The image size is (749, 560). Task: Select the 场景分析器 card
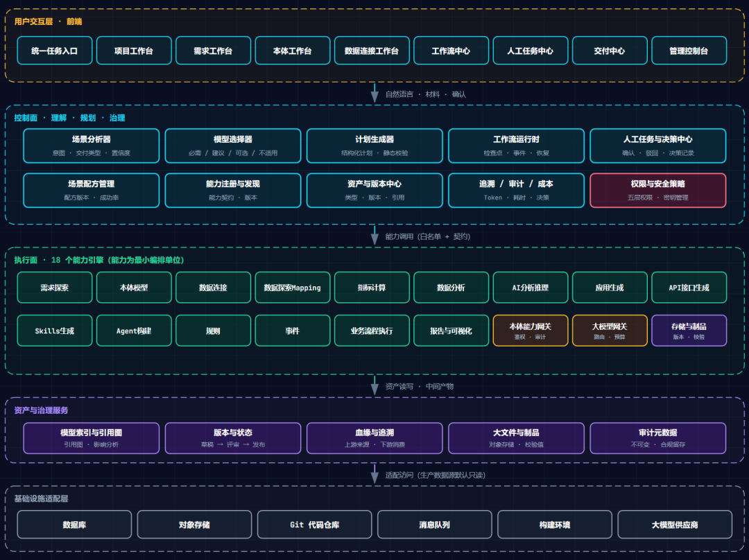tap(92, 146)
